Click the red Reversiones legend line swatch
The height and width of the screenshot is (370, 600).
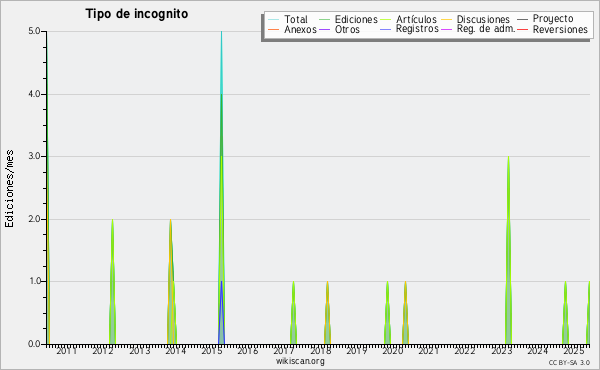click(x=522, y=29)
